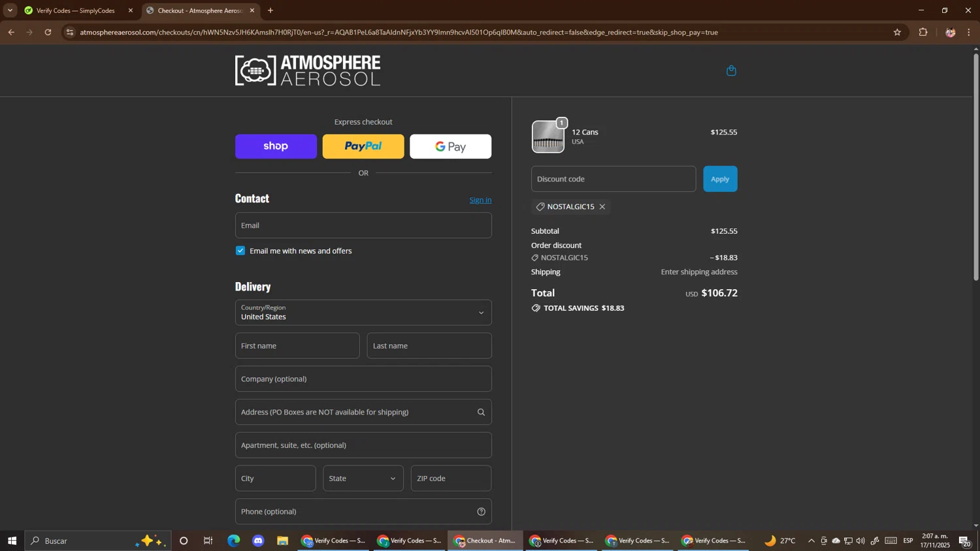
Task: Focus the Email input field
Action: click(x=363, y=225)
